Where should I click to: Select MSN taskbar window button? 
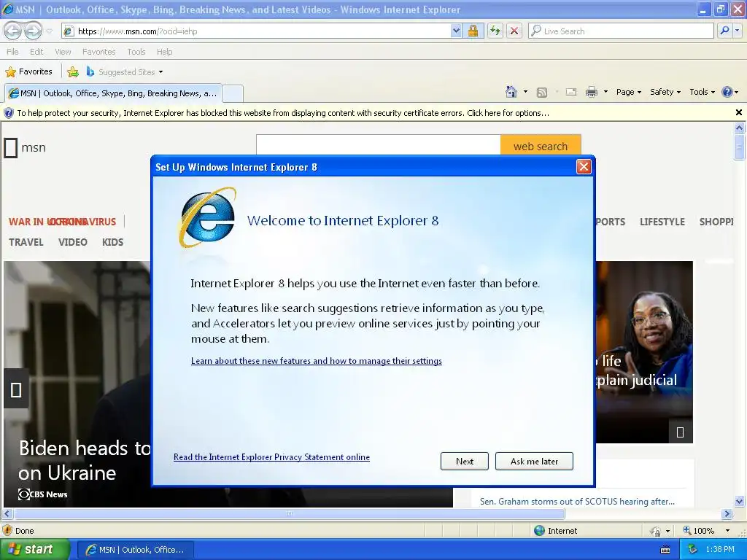pos(135,550)
